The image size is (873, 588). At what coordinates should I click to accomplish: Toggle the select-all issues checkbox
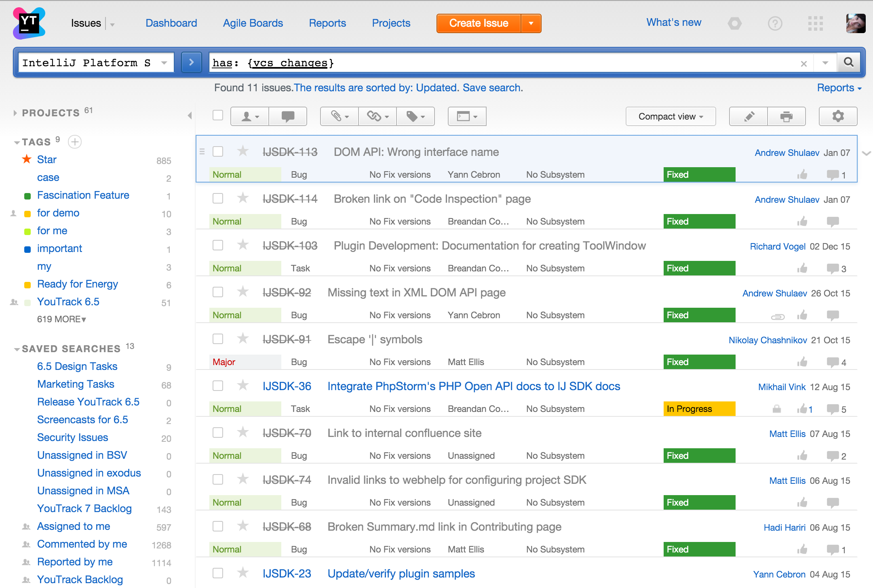218,115
